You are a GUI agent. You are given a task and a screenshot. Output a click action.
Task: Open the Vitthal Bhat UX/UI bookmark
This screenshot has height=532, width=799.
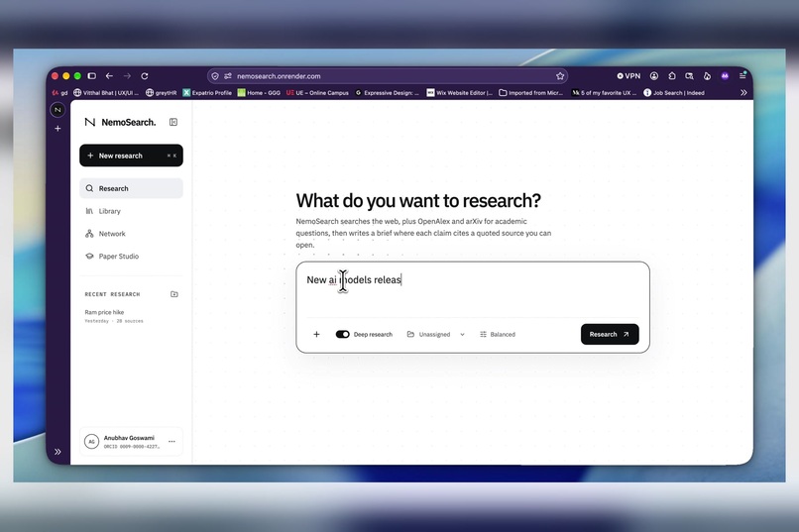[x=106, y=93]
